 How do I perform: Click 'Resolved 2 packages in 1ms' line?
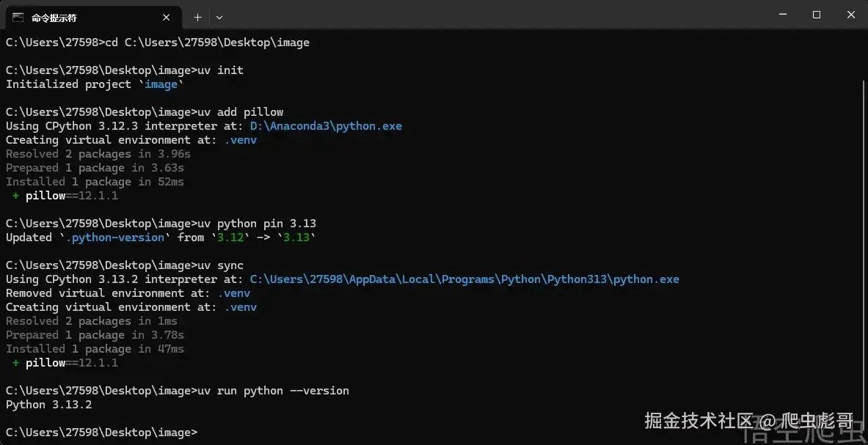point(91,320)
